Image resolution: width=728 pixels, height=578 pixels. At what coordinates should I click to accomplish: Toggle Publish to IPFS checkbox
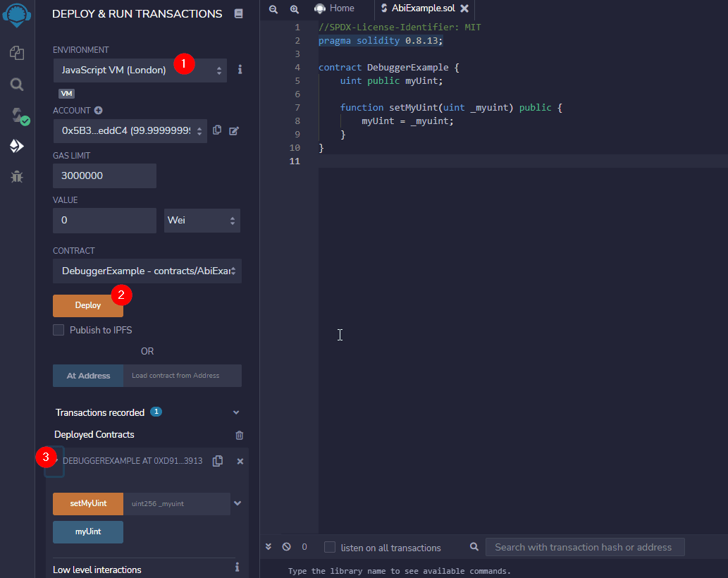coord(58,330)
